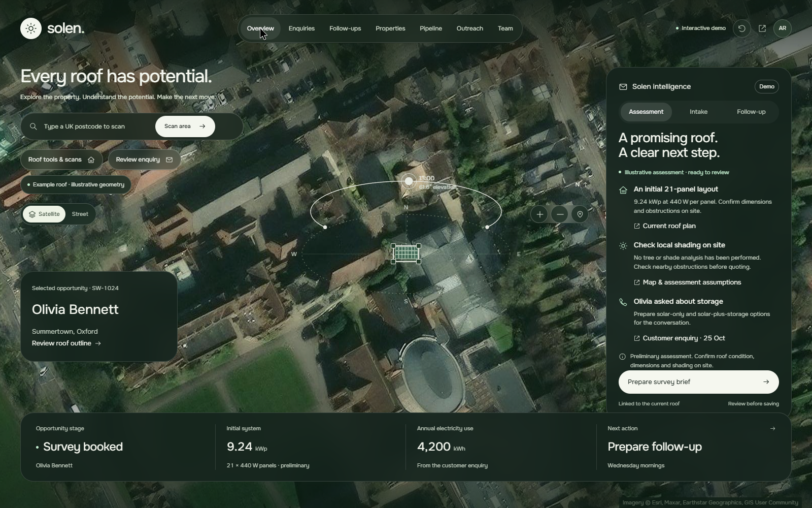The height and width of the screenshot is (508, 812).
Task: Click the sun position marker on arc
Action: [x=409, y=181]
